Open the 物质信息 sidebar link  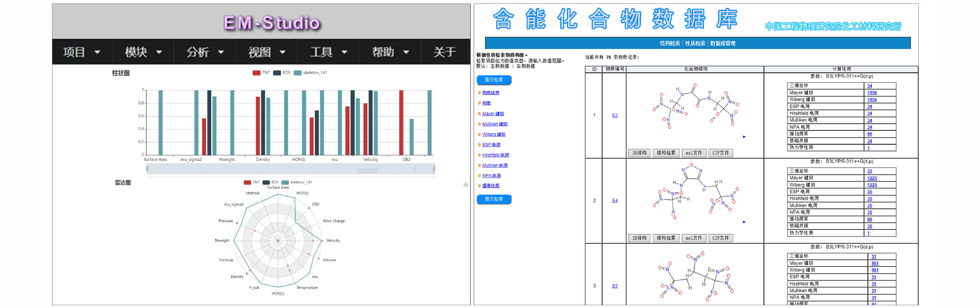(491, 93)
